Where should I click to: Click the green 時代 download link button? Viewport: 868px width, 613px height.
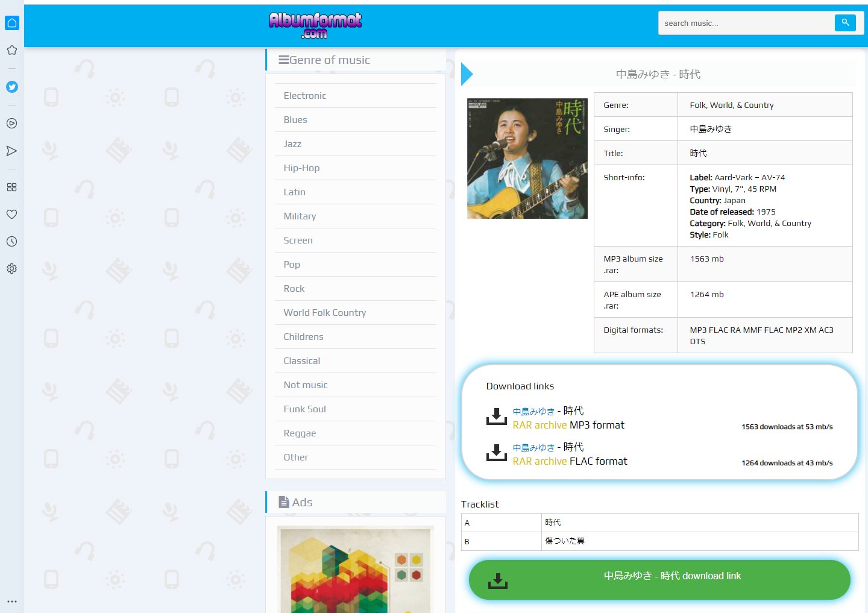click(659, 580)
